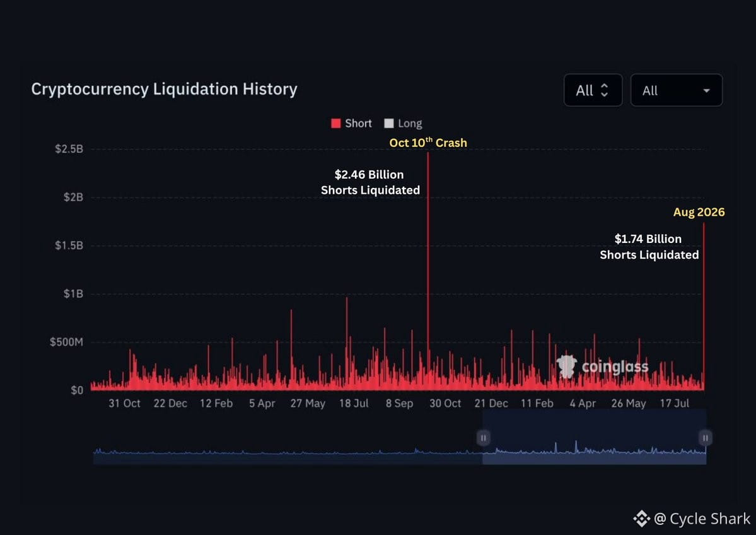Click the 21 Dec x-axis date
Screen dimensions: 756x535
point(491,403)
